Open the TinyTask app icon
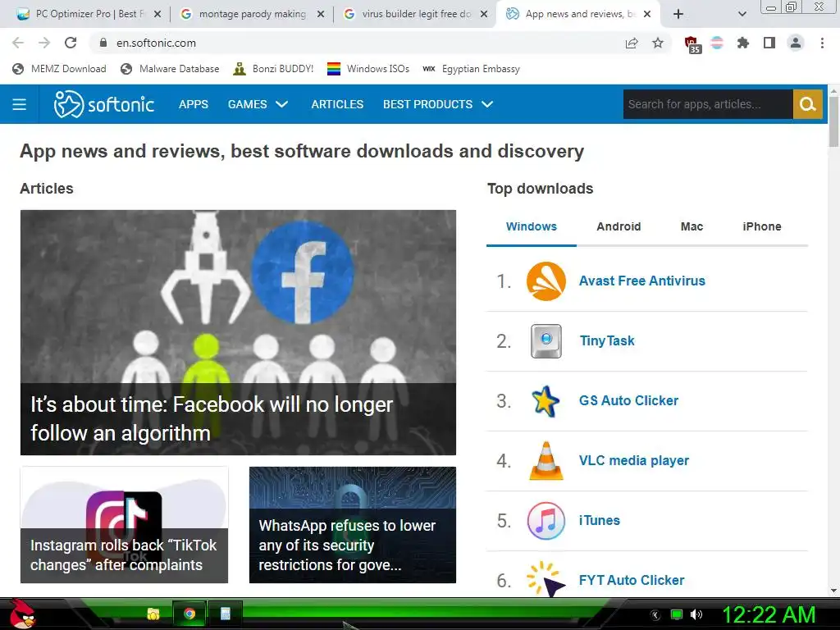840x630 pixels. click(546, 340)
